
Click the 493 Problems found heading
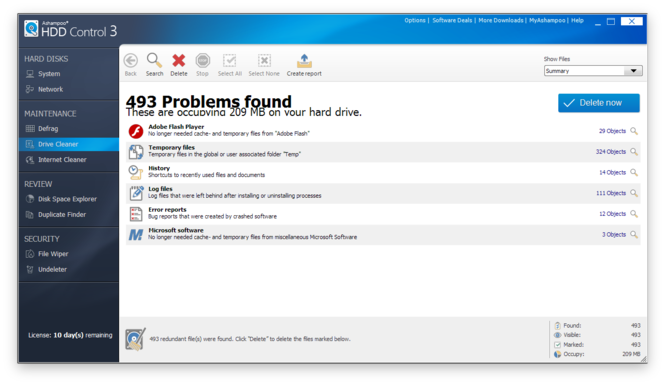(x=209, y=102)
